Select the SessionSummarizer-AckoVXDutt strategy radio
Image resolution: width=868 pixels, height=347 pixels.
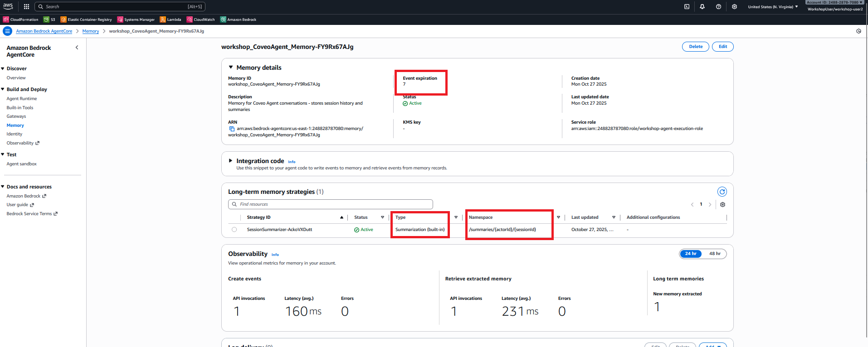coord(234,230)
